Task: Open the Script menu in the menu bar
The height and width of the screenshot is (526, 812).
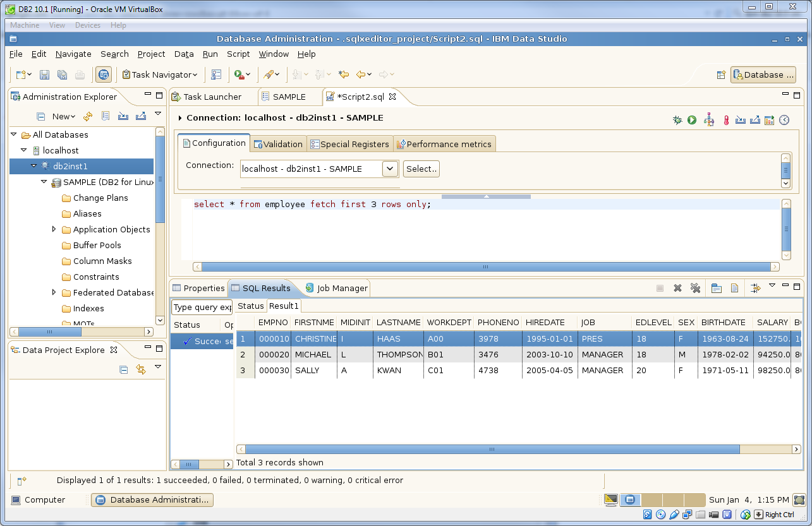Action: pos(238,54)
